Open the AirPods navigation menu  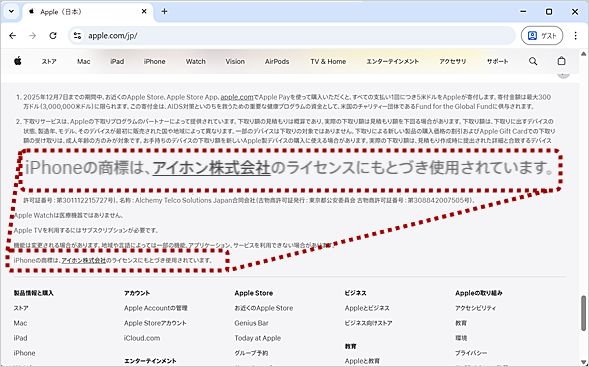[277, 62]
